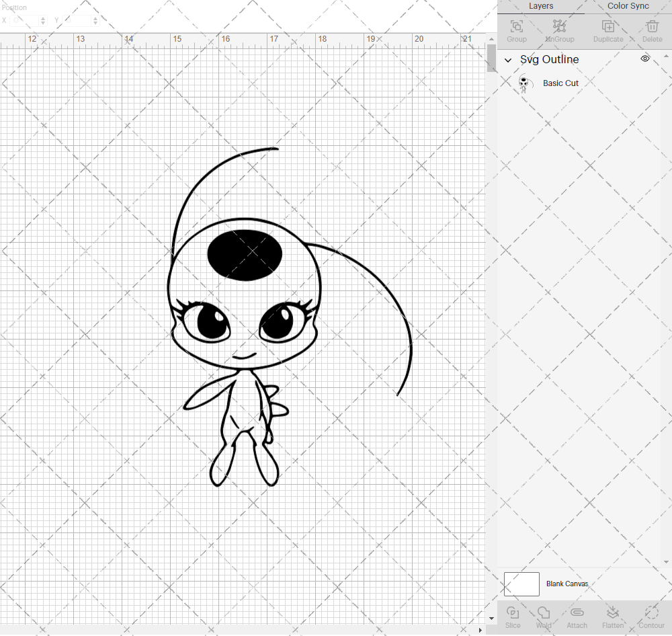Select the Slice tool at the bottom
This screenshot has height=636, width=672.
tap(513, 617)
